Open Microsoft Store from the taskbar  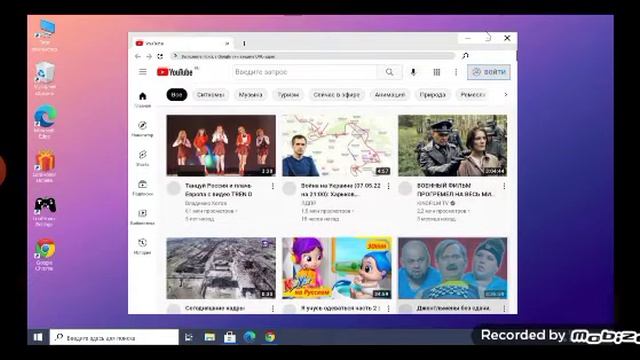coord(230,337)
